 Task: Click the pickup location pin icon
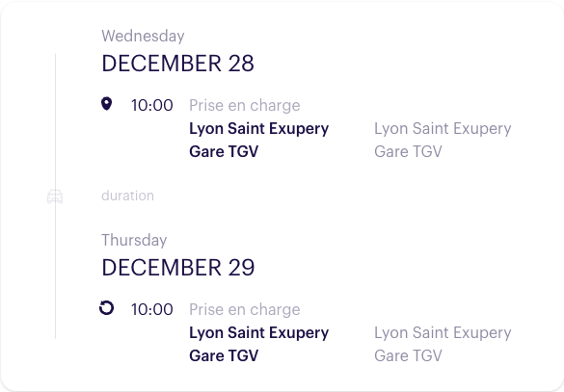[106, 104]
